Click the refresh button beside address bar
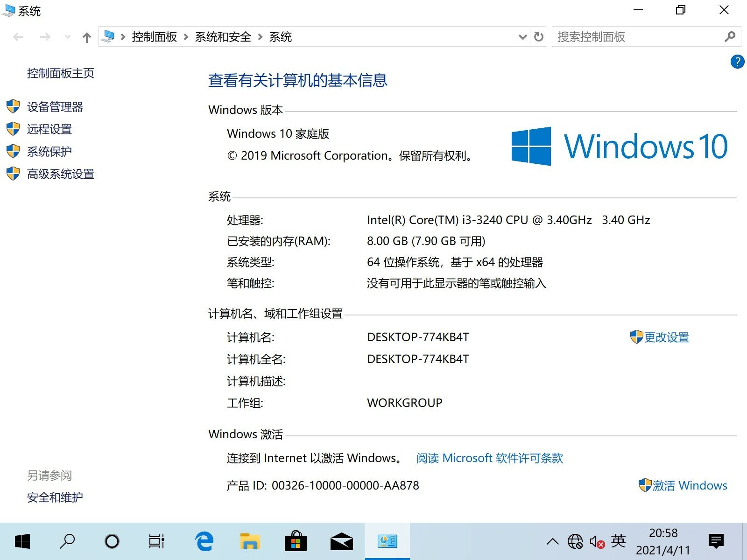 tap(538, 37)
